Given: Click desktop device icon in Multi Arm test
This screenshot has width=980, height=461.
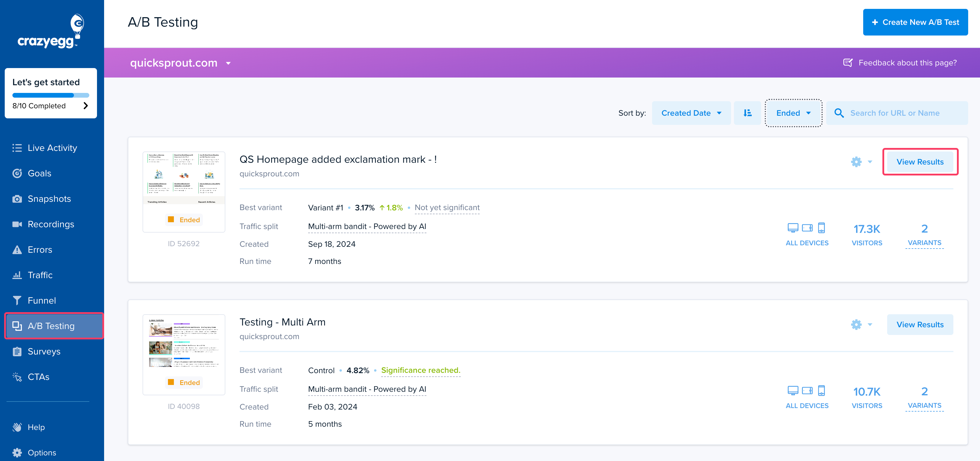Looking at the screenshot, I should (x=793, y=391).
